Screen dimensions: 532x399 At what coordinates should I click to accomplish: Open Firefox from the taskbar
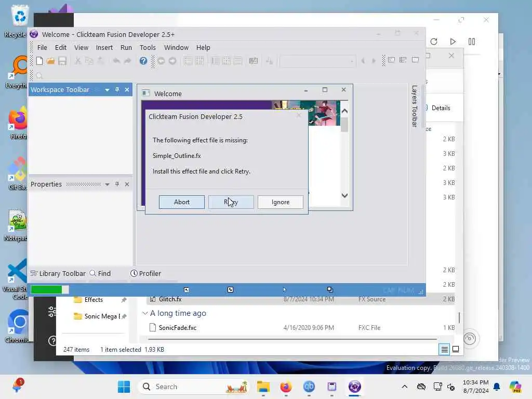point(286,387)
